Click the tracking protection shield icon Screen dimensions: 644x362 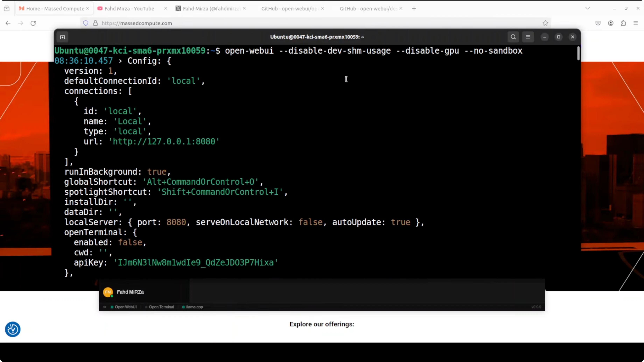pyautogui.click(x=86, y=23)
